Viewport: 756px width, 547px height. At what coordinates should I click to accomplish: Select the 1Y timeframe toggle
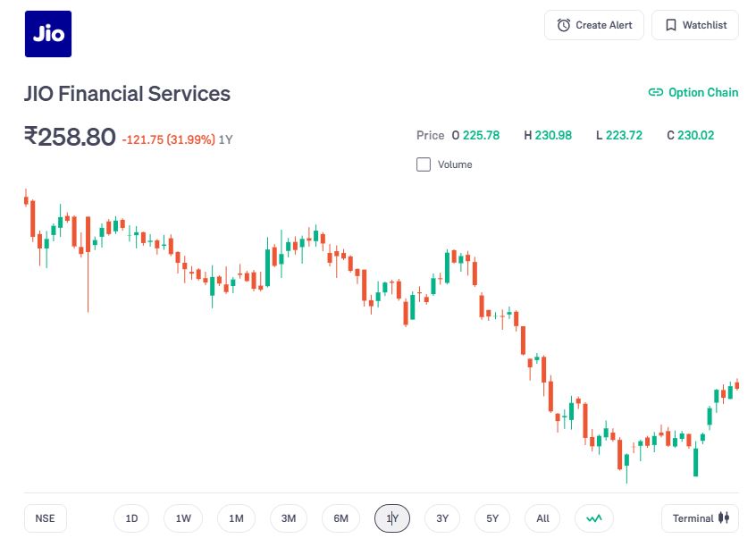click(x=391, y=518)
